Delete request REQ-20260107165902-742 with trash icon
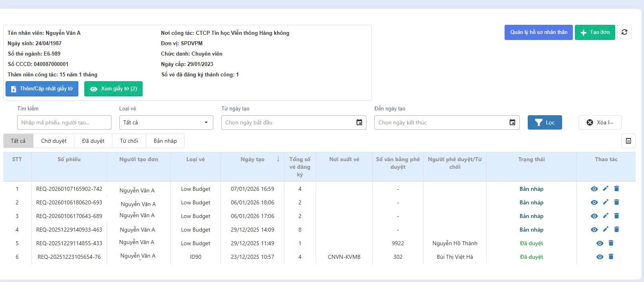 point(616,188)
